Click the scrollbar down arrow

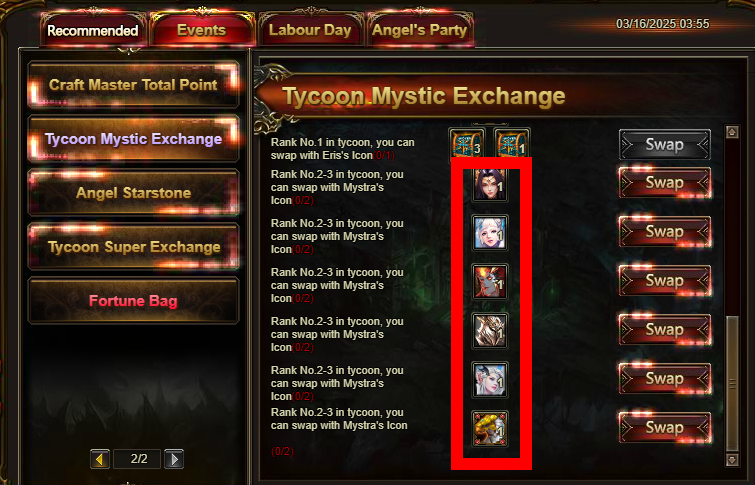click(x=732, y=460)
